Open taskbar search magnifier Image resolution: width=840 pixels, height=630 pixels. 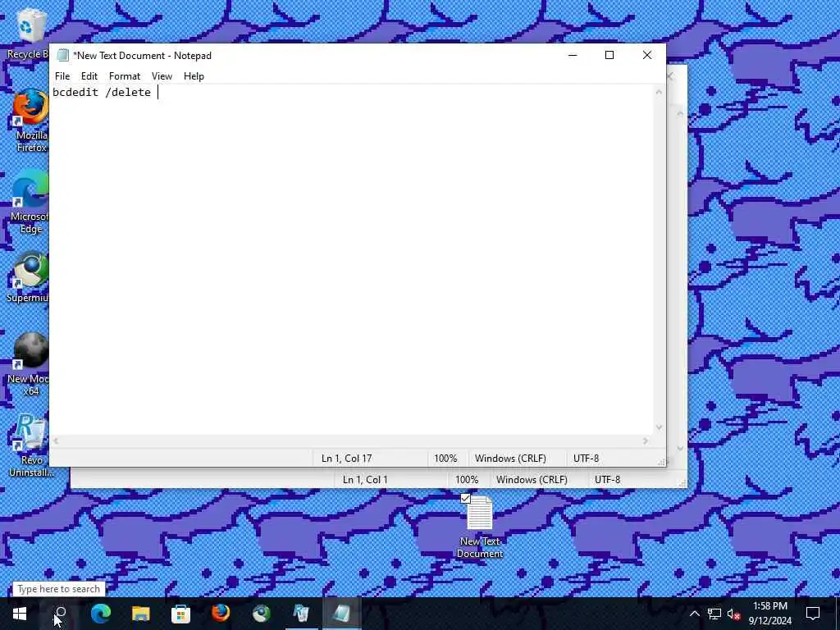point(60,614)
